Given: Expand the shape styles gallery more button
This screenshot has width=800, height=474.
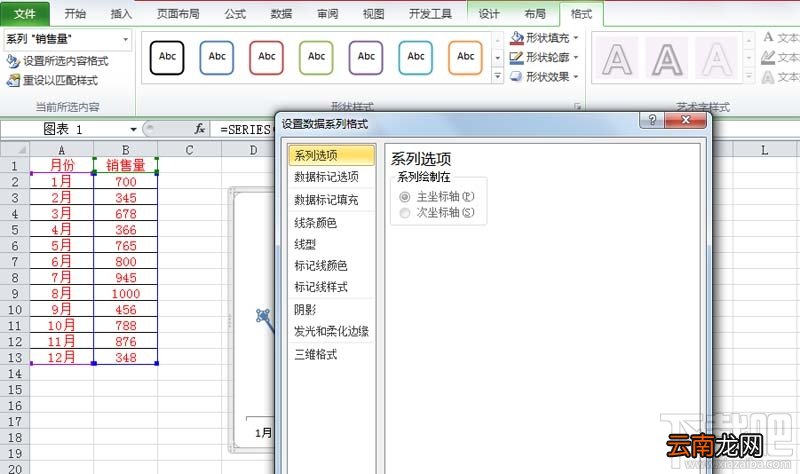Looking at the screenshot, I should pos(497,76).
